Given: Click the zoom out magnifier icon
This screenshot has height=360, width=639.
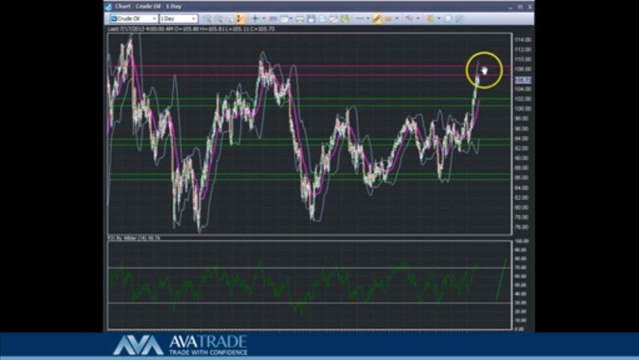Looking at the screenshot, I should click(218, 19).
